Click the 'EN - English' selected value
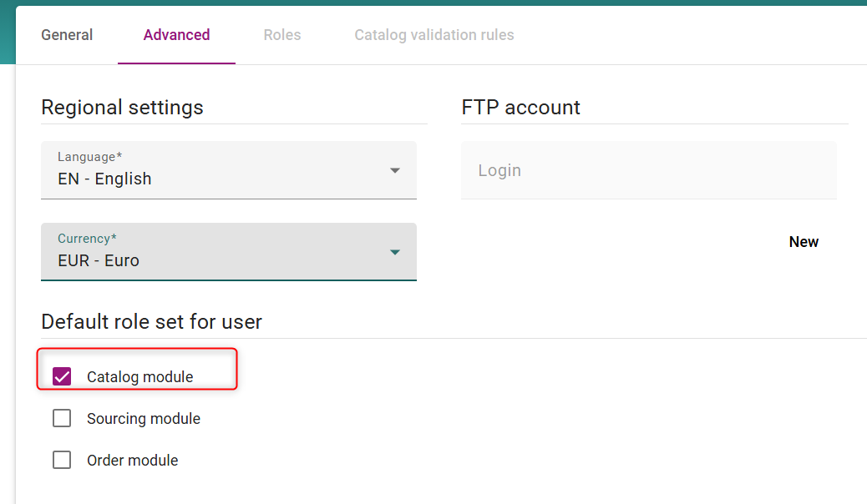Screen dimensions: 867x504 click(x=104, y=179)
